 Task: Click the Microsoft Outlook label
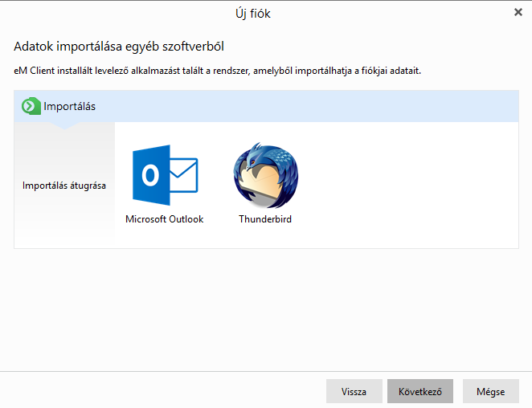165,219
